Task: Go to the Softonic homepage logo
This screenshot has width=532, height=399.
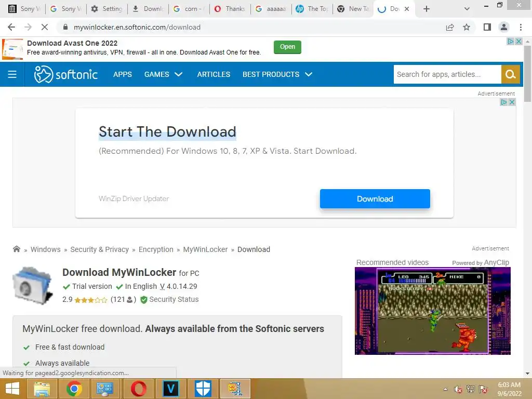Action: [66, 74]
